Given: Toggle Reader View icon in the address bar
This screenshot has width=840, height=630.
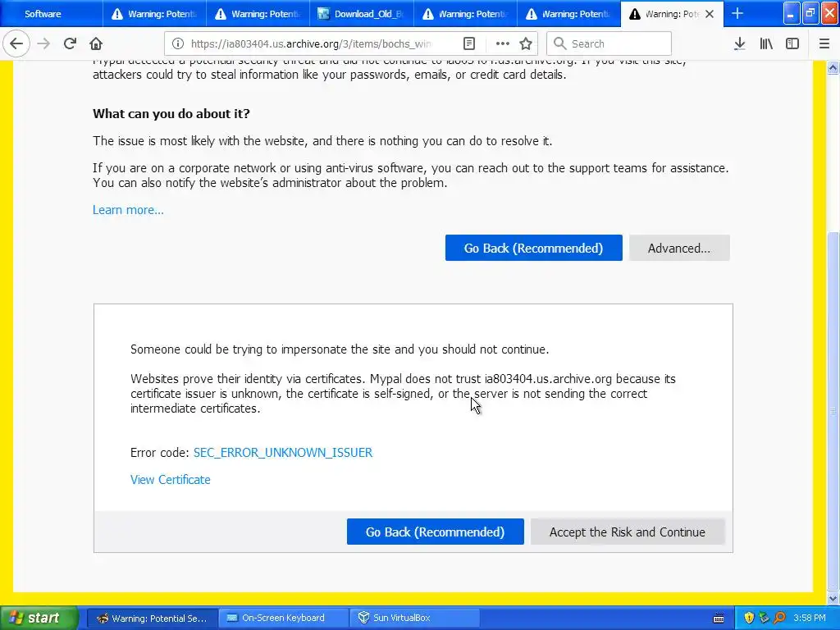Looking at the screenshot, I should (469, 43).
